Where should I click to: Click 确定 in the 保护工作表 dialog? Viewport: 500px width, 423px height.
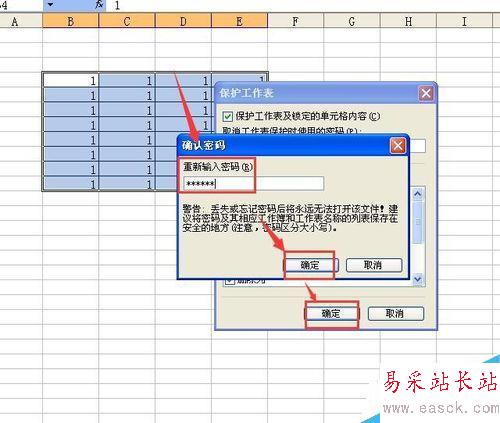[331, 314]
